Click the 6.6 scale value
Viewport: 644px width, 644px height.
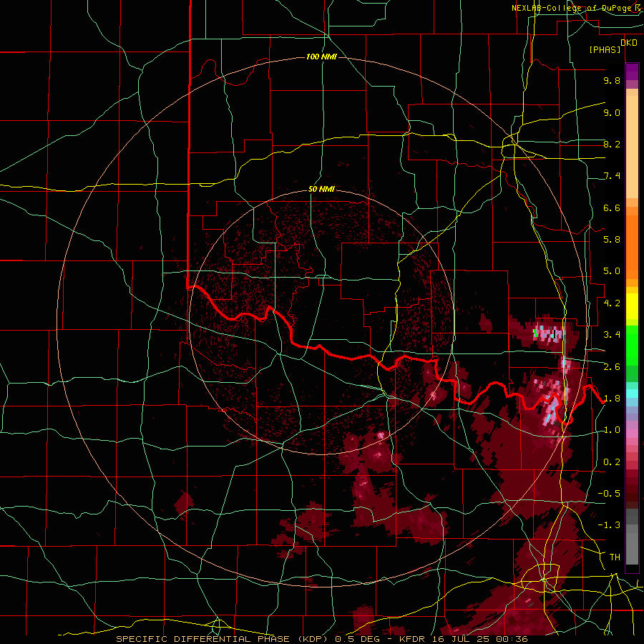[x=612, y=208]
